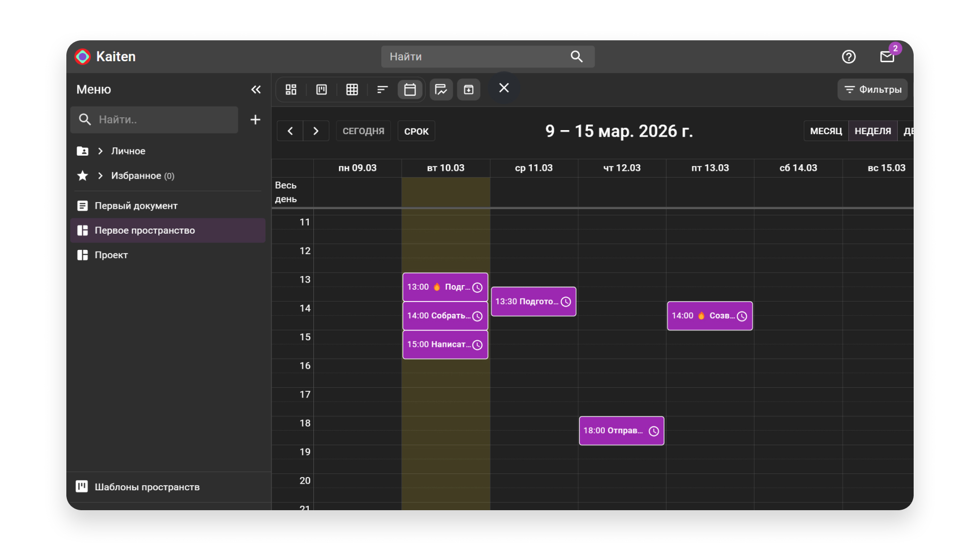This screenshot has width=980, height=551.
Task: Click clock icon on 13:00 event
Action: tap(477, 288)
